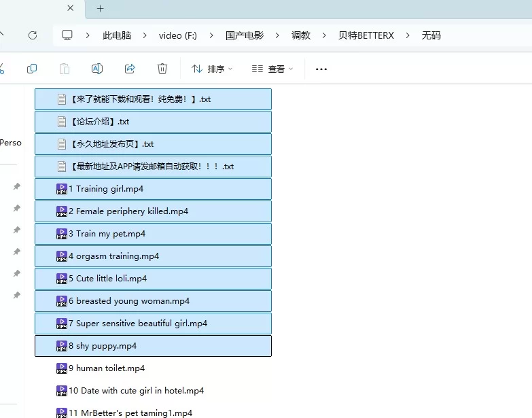Select the 【论坛介绍】.txt file
532x418 pixels.
point(99,122)
